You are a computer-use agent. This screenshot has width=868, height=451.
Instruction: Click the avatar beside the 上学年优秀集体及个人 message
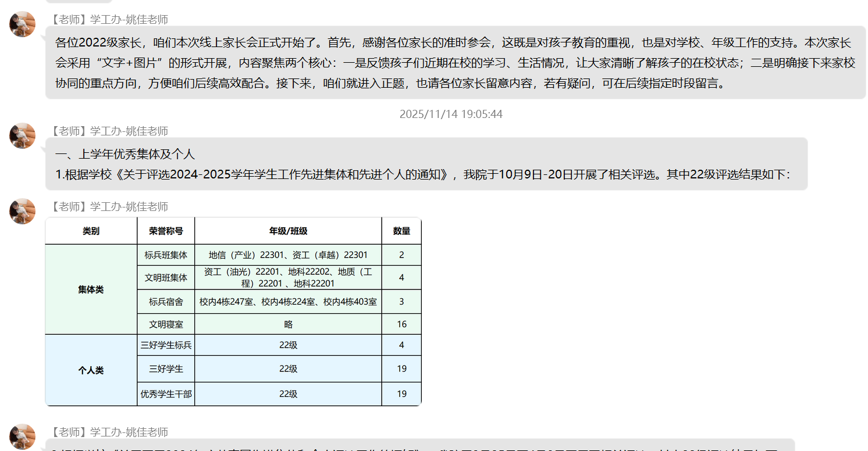click(22, 136)
